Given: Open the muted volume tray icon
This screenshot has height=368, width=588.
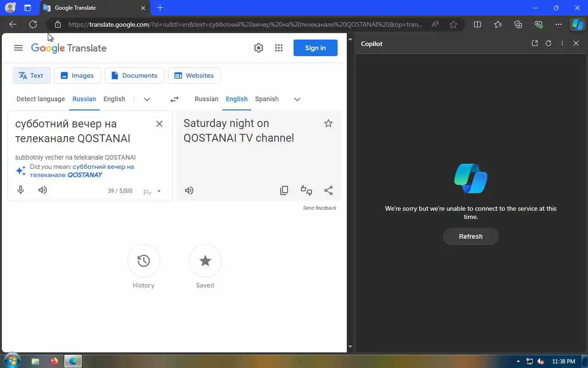Looking at the screenshot, I should [541, 361].
